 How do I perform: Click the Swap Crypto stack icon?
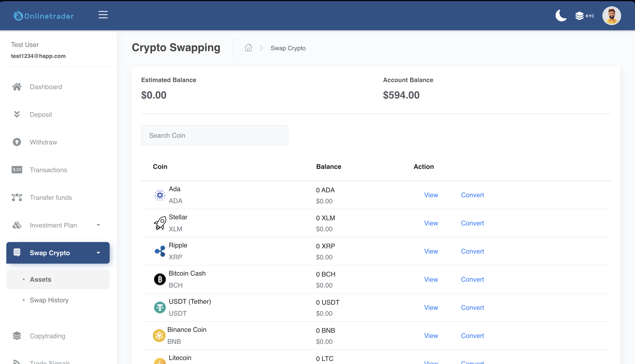click(x=17, y=253)
